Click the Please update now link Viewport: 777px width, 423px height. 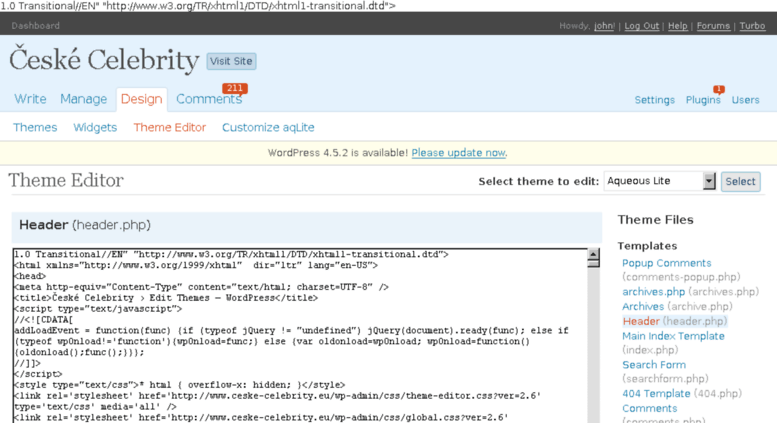coord(458,153)
